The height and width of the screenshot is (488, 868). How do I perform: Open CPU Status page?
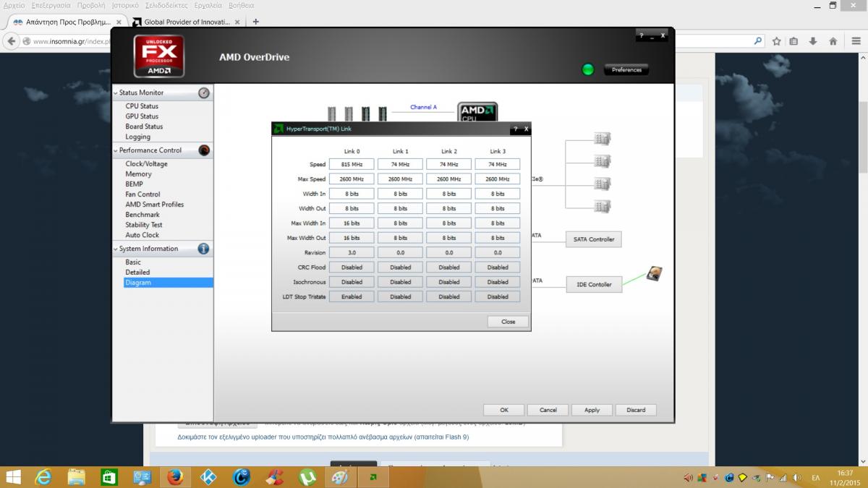(142, 106)
